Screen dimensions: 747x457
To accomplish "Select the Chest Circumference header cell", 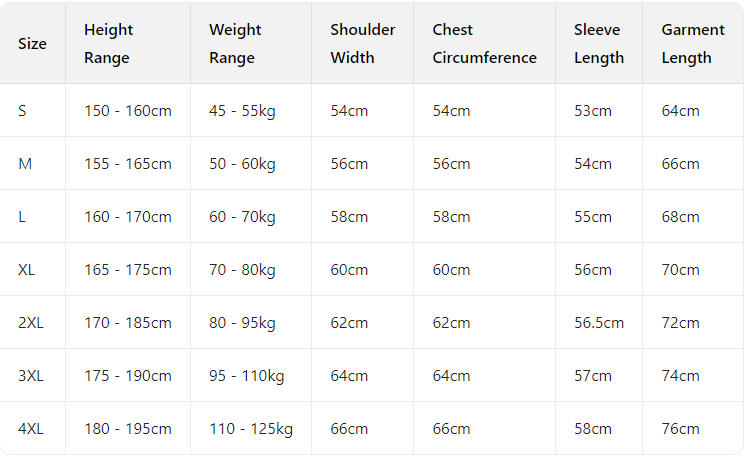I will pos(484,44).
